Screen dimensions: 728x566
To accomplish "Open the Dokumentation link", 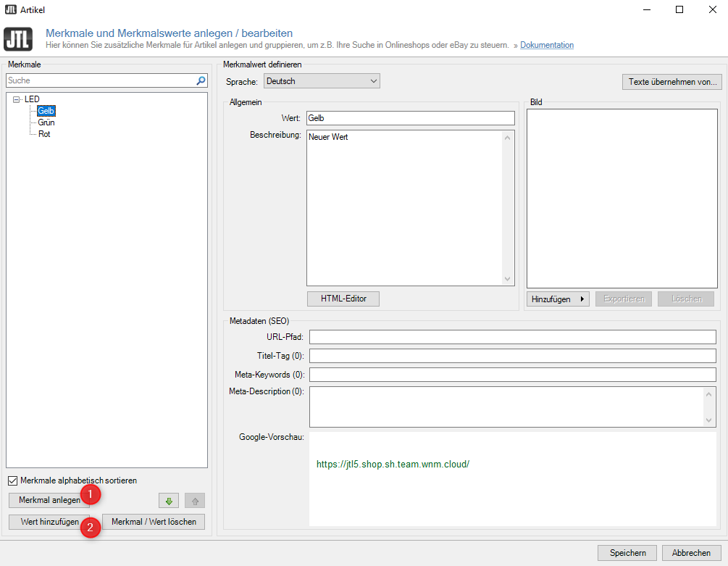I will pyautogui.click(x=546, y=45).
